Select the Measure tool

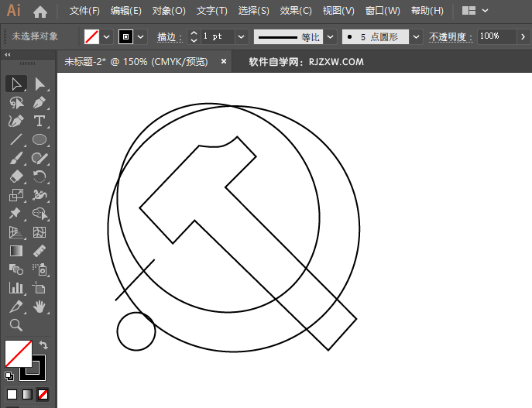39,251
